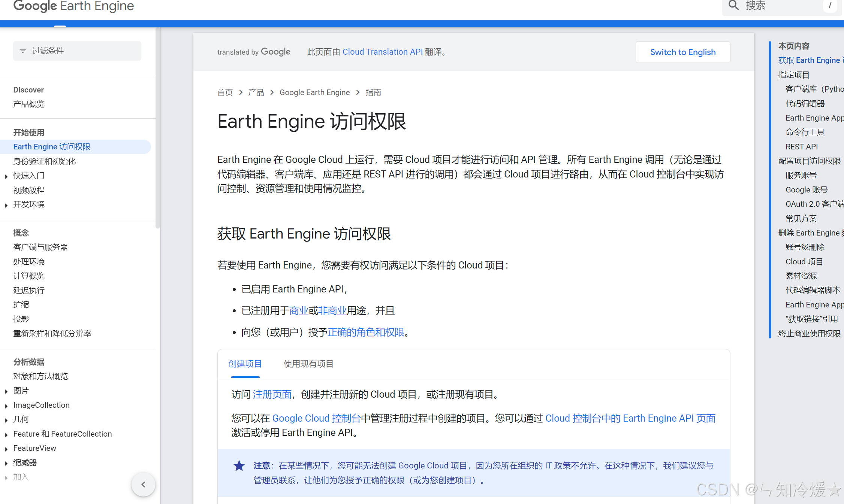Click the star note icon
The width and height of the screenshot is (844, 504).
coord(239,466)
